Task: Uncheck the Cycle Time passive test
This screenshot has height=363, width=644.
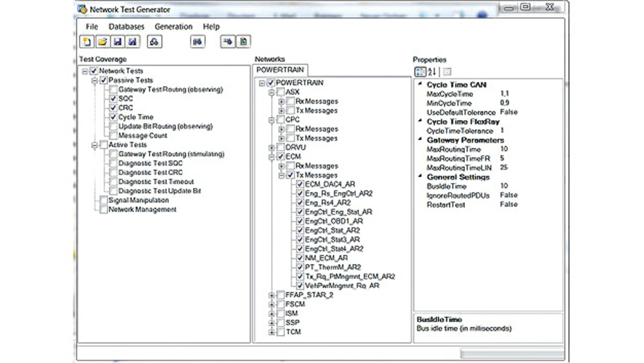Action: point(113,117)
